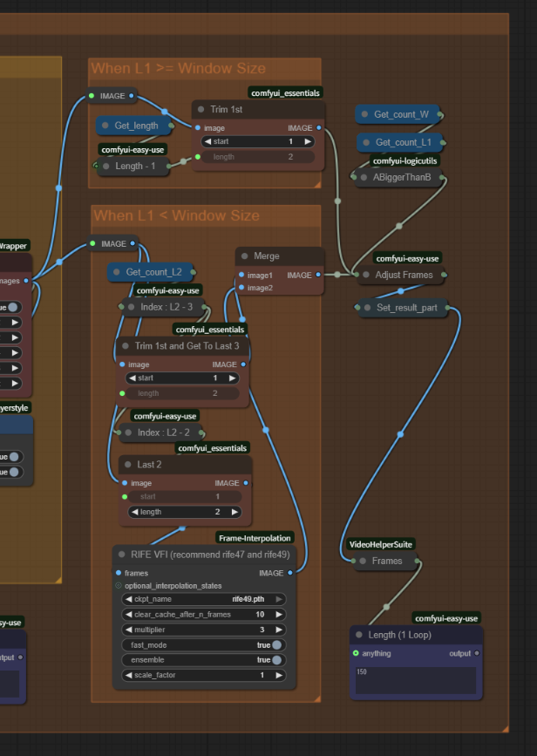Toggle the ensemble switch in RIFE VFI
Viewport: 537px width, 756px height.
pos(276,660)
